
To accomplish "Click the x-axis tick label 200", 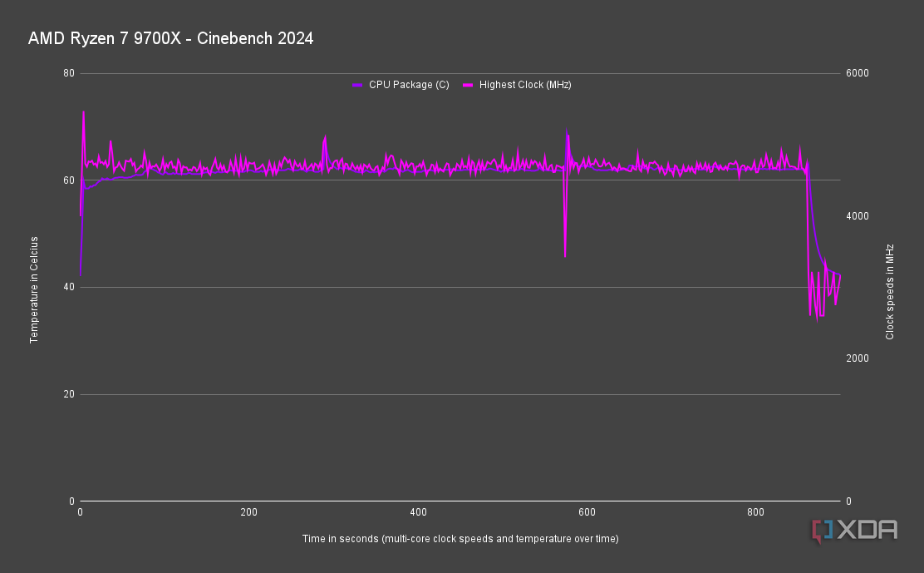I will [x=248, y=512].
